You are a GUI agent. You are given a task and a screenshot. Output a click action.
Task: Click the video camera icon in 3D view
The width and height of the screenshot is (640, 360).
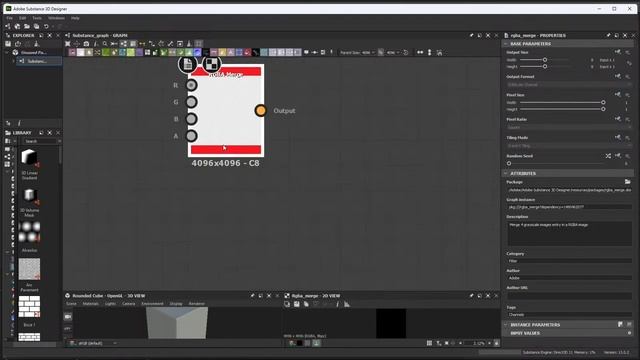pyautogui.click(x=68, y=316)
